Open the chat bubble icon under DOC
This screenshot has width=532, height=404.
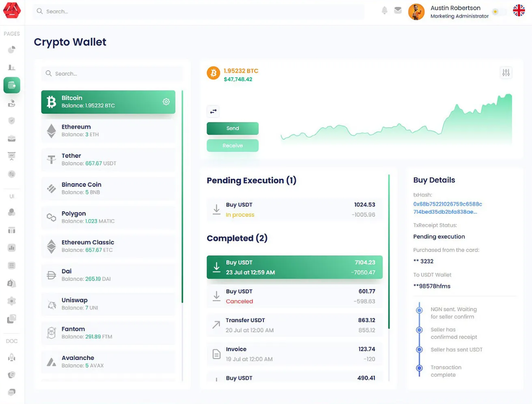[x=12, y=392]
